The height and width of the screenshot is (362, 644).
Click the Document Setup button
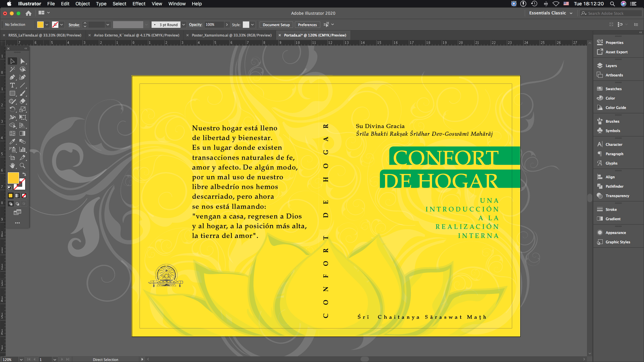[x=276, y=25]
